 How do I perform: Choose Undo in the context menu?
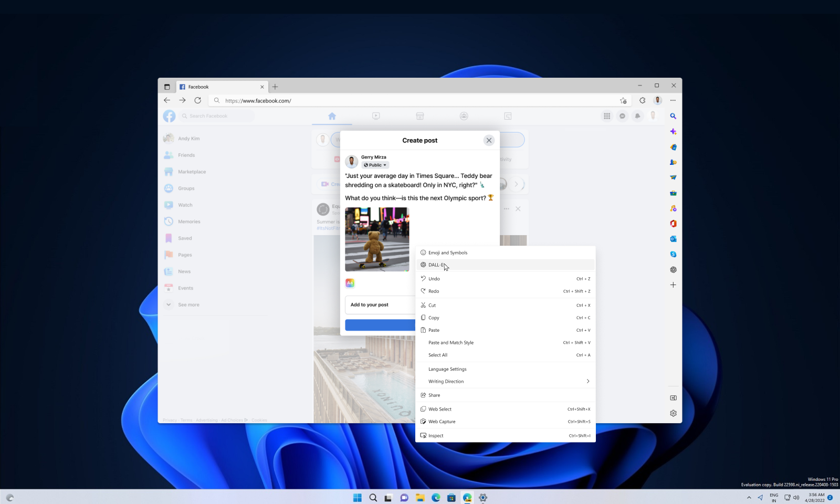pos(505,279)
